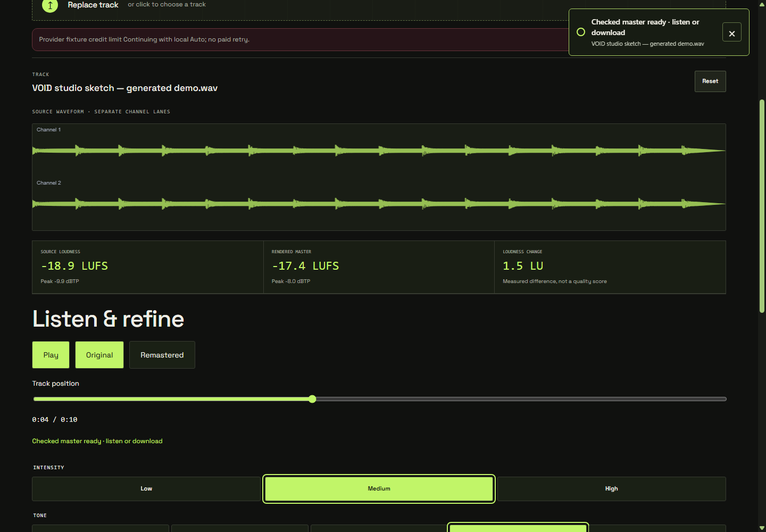Viewport: 766px width, 532px height.
Task: Switch playback to the Original version
Action: coord(99,355)
